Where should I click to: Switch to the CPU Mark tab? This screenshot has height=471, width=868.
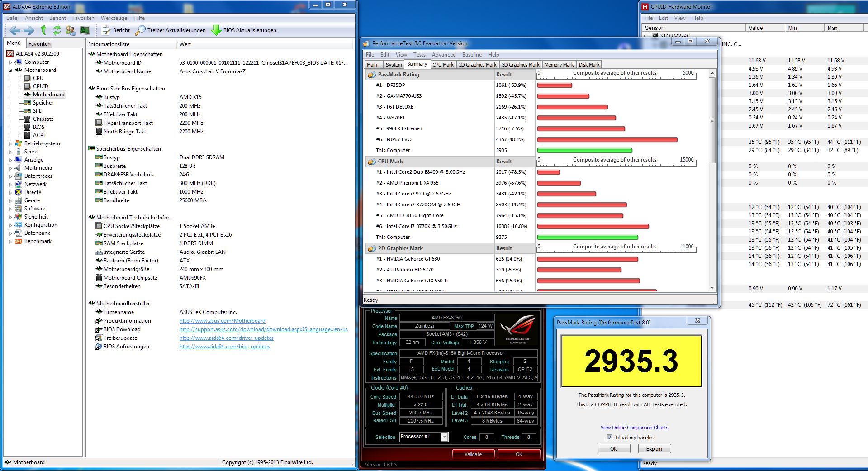443,65
